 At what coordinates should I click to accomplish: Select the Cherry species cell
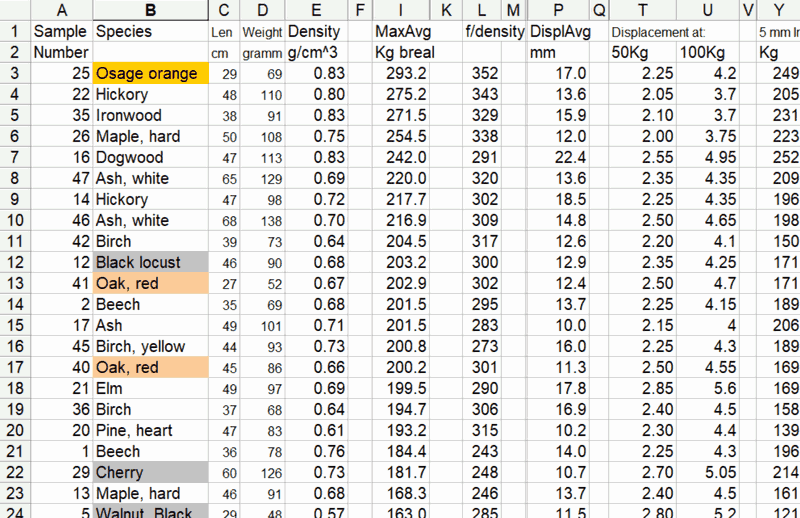tap(150, 472)
